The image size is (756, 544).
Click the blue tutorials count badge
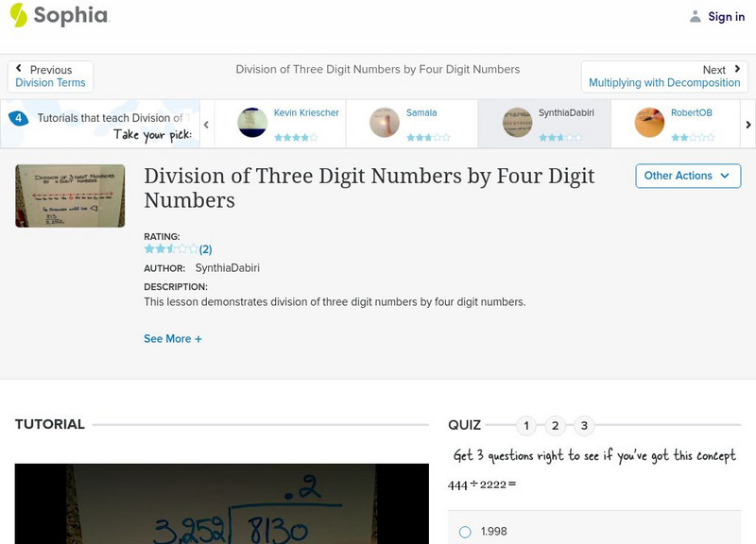click(x=21, y=116)
